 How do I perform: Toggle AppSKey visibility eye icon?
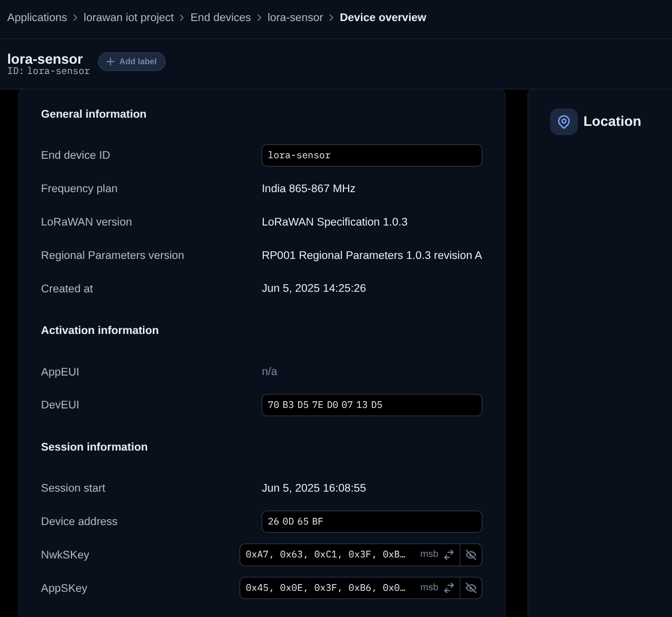tap(471, 588)
